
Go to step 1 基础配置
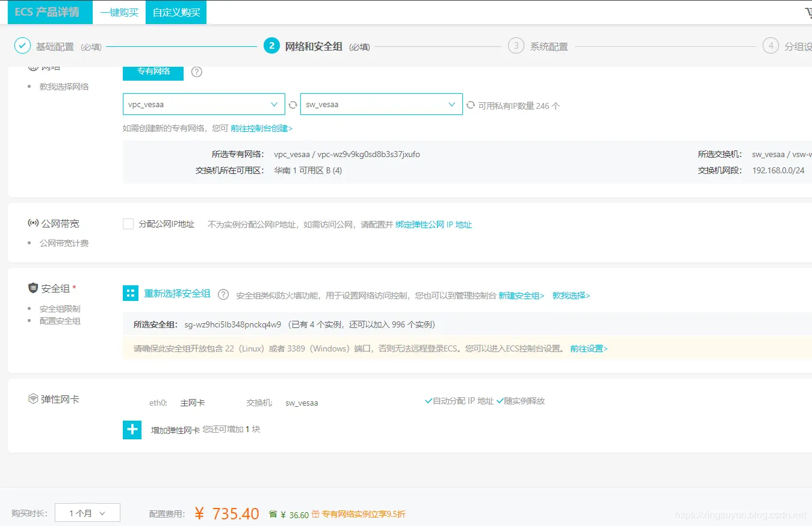coord(55,46)
